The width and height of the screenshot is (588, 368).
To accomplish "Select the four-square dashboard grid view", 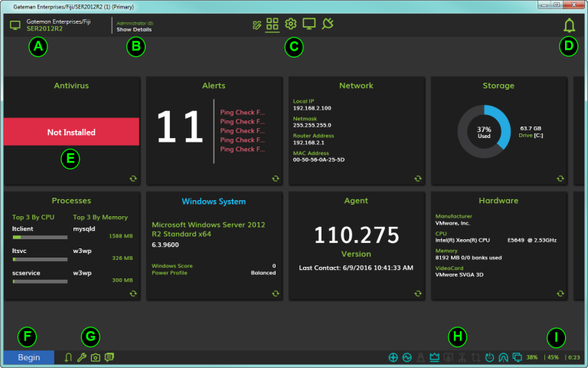I will [x=273, y=24].
